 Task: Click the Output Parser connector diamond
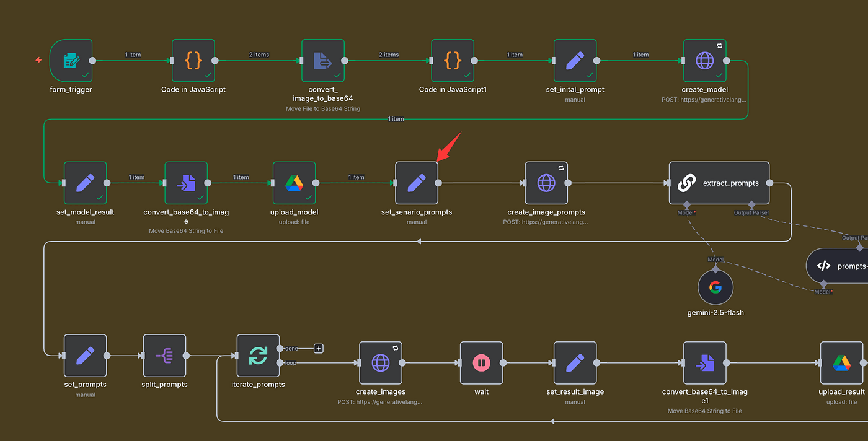pos(751,204)
